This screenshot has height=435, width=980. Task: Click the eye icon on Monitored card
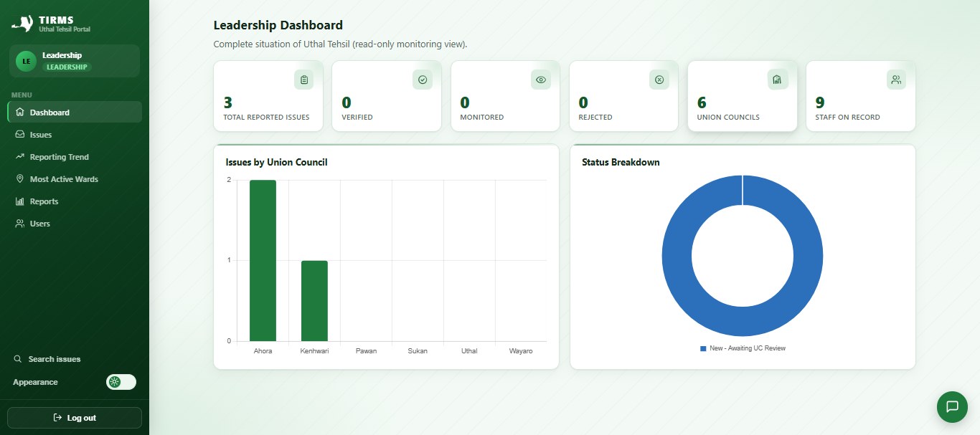[541, 80]
